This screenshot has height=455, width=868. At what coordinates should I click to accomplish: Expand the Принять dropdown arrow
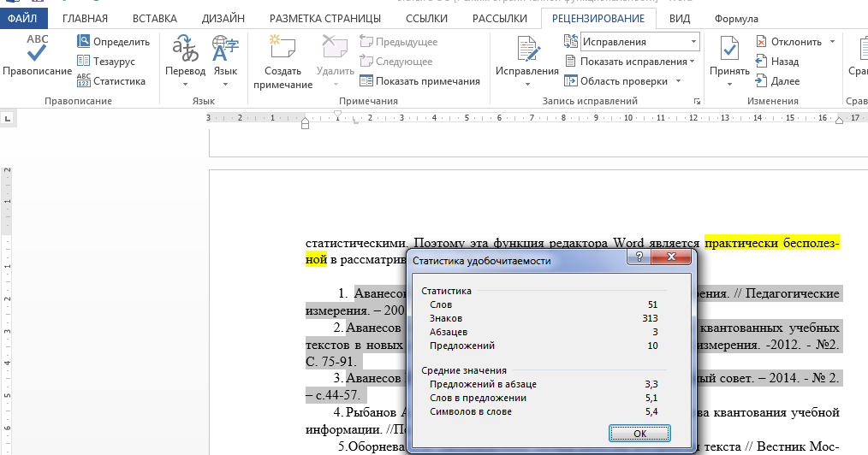(x=729, y=84)
